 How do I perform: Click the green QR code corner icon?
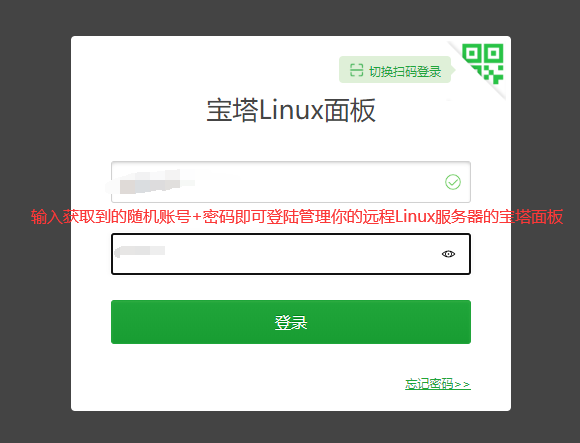(482, 64)
